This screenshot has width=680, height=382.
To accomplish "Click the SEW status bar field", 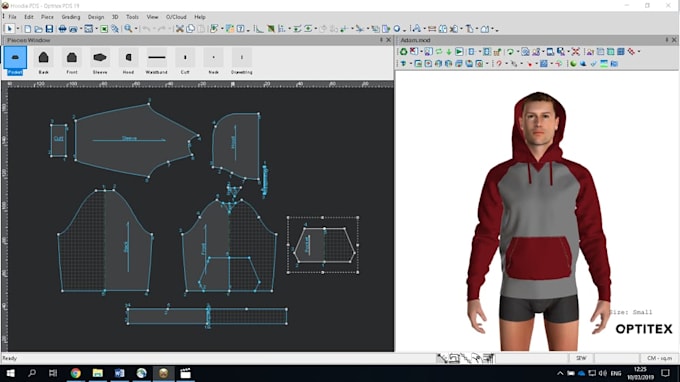I will (x=581, y=358).
